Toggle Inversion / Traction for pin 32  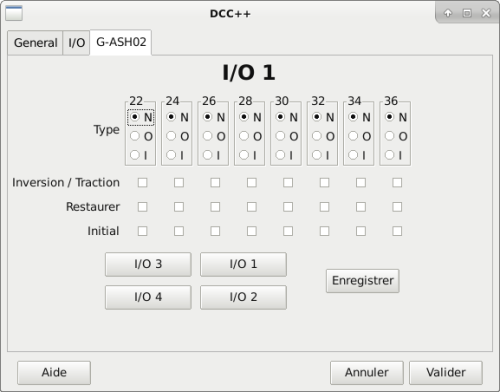[x=324, y=182]
